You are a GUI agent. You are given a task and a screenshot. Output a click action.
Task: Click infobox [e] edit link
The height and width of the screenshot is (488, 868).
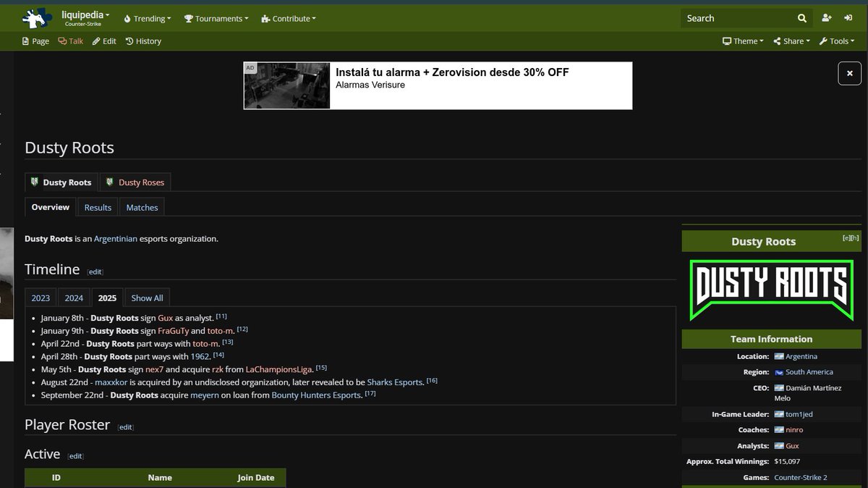coord(846,238)
